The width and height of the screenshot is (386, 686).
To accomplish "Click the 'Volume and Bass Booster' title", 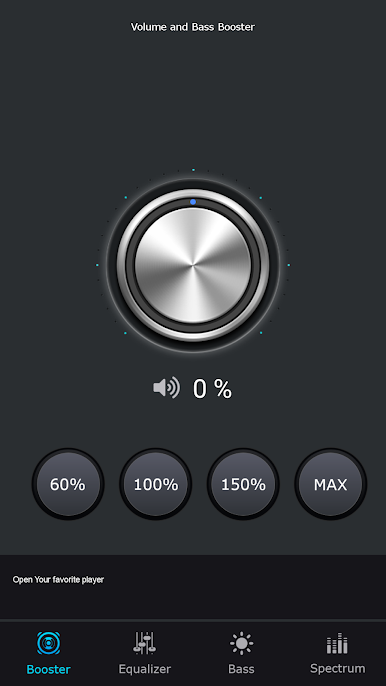I will click(x=193, y=27).
